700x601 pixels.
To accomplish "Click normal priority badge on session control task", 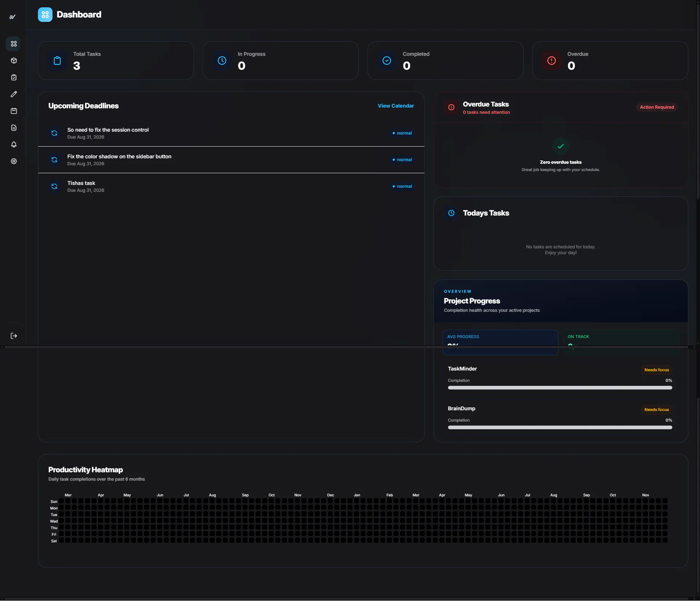I will 402,133.
